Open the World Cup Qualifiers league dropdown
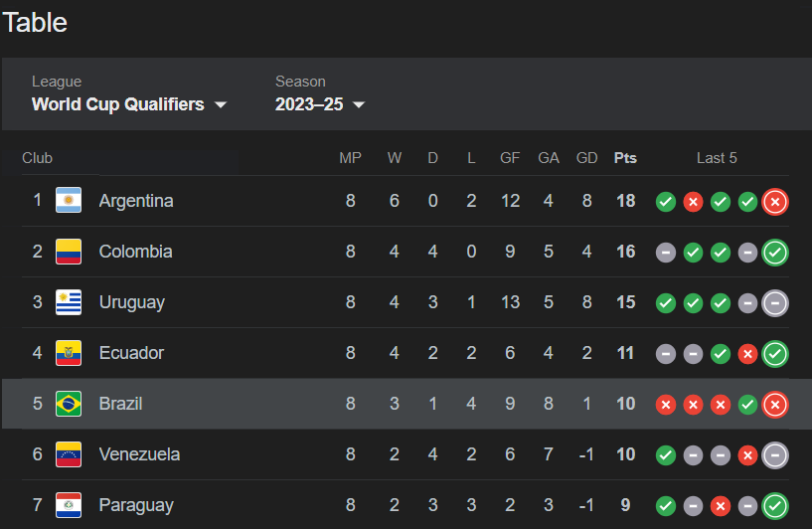 [129, 104]
